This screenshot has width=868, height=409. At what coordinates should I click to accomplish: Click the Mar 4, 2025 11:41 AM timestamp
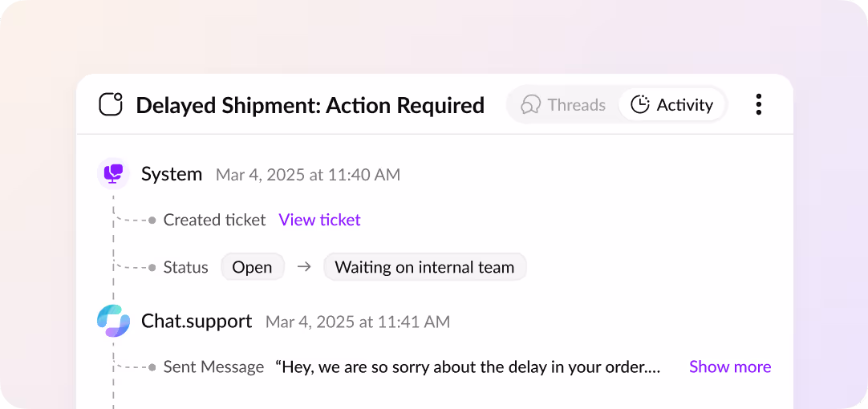[358, 322]
